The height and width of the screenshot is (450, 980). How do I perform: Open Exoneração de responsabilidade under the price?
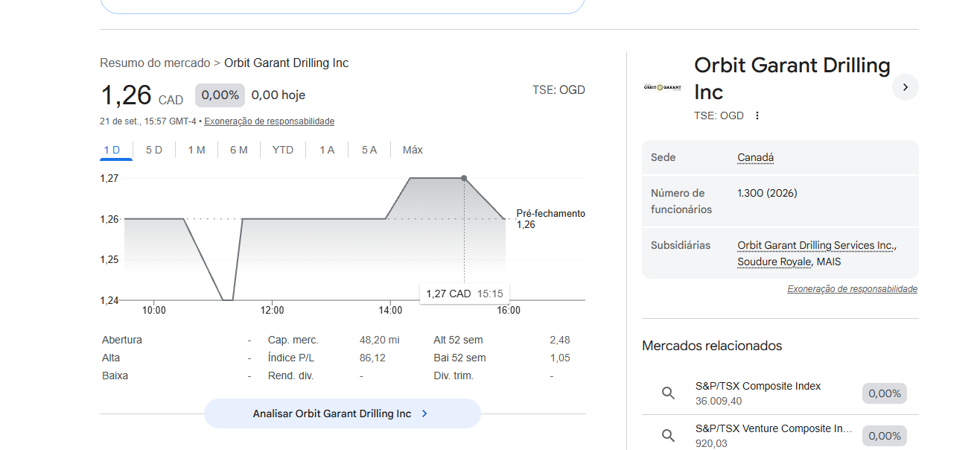coord(270,121)
